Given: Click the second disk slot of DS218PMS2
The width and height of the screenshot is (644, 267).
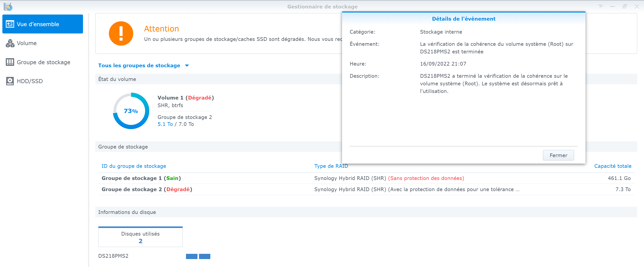Looking at the screenshot, I should point(205,256).
